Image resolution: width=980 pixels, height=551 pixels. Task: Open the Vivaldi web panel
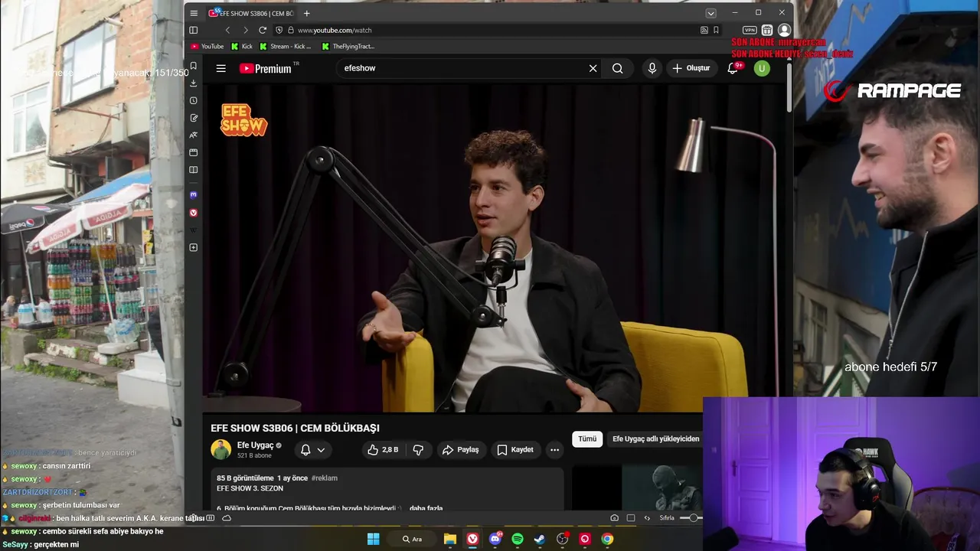coord(194,213)
